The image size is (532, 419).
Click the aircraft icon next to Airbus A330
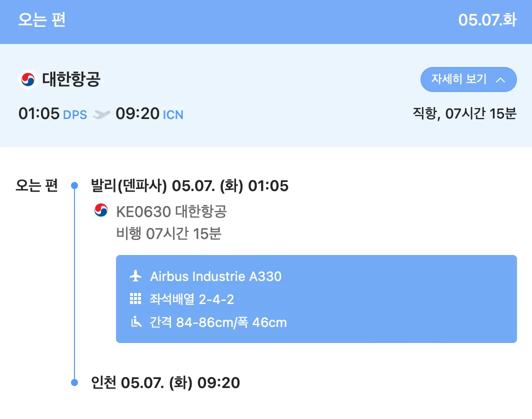click(135, 276)
